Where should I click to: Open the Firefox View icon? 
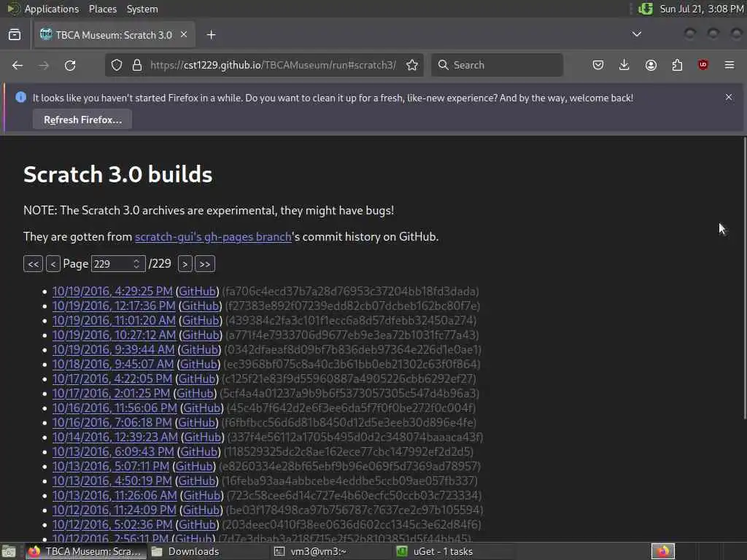(x=15, y=35)
